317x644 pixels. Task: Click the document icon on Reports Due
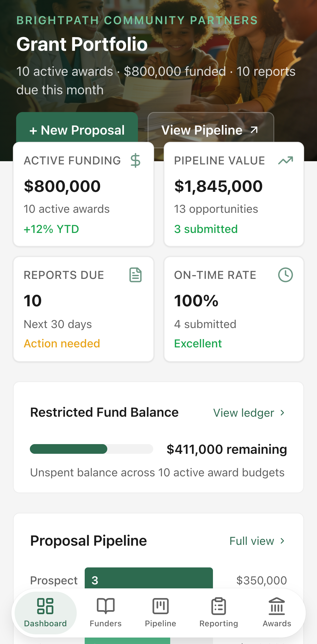136,275
